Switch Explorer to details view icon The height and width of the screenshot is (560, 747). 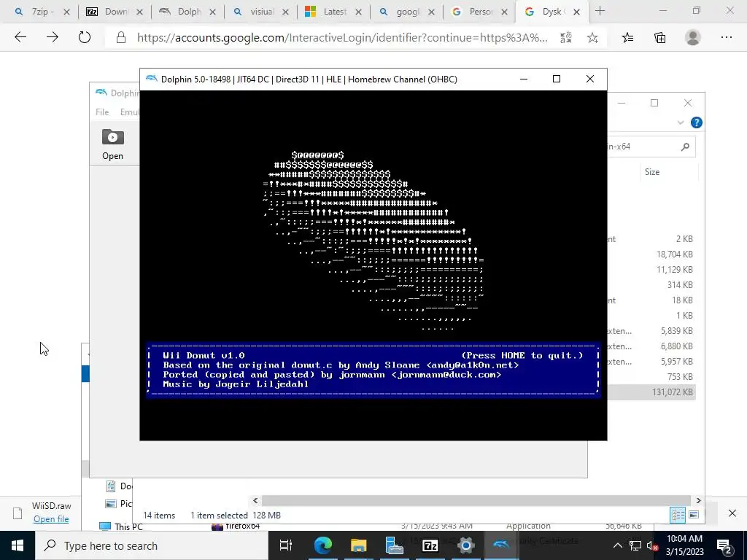678,515
